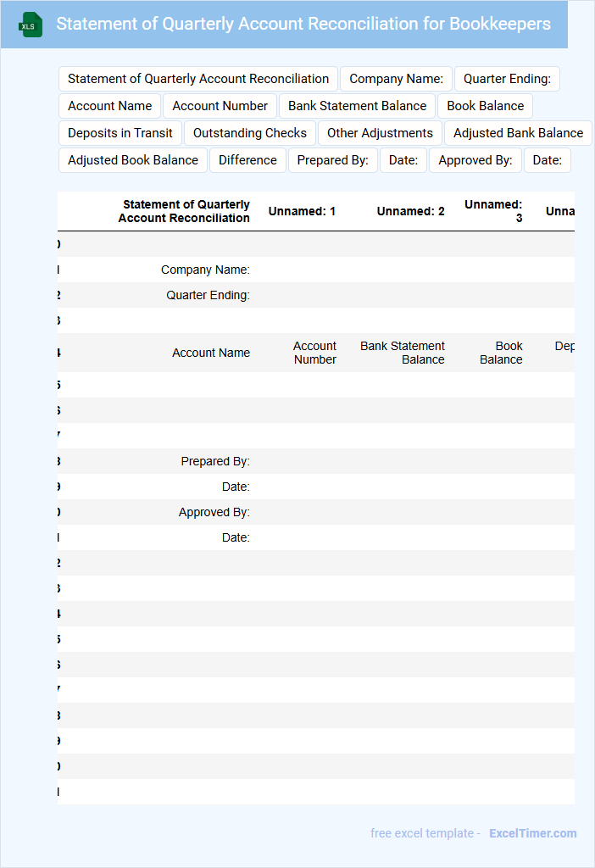The height and width of the screenshot is (868, 595).
Task: Click the page title 'Statement of Quarterly Account Reconciliation for Bookkeepers'
Action: point(303,24)
